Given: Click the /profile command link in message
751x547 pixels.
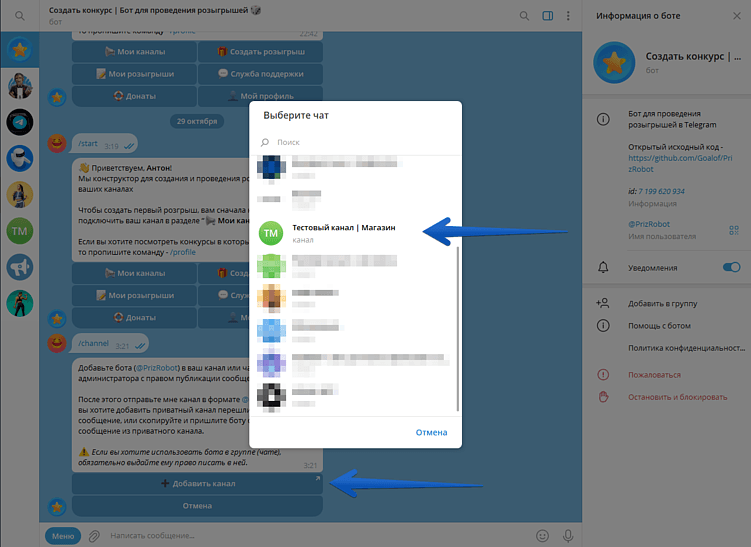Looking at the screenshot, I should [183, 252].
